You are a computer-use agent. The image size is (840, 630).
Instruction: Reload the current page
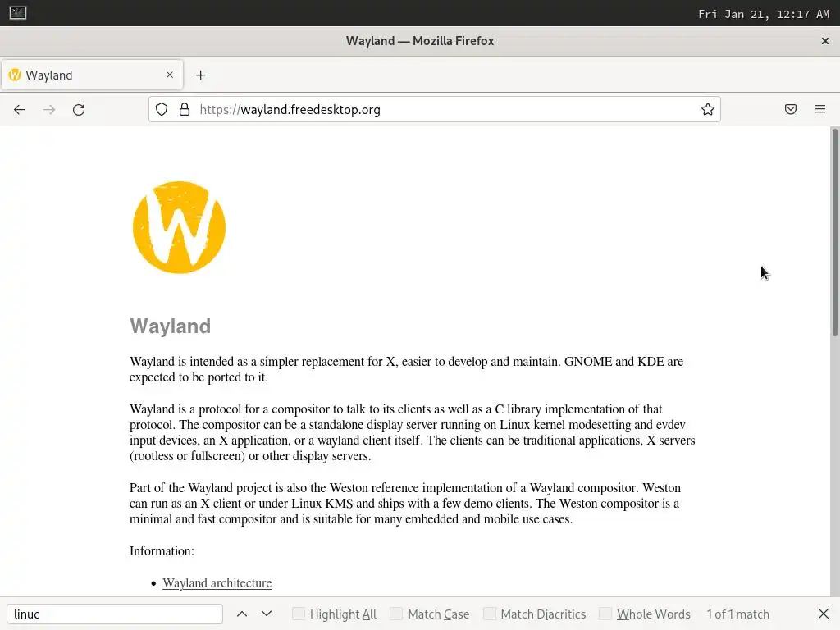click(x=79, y=110)
